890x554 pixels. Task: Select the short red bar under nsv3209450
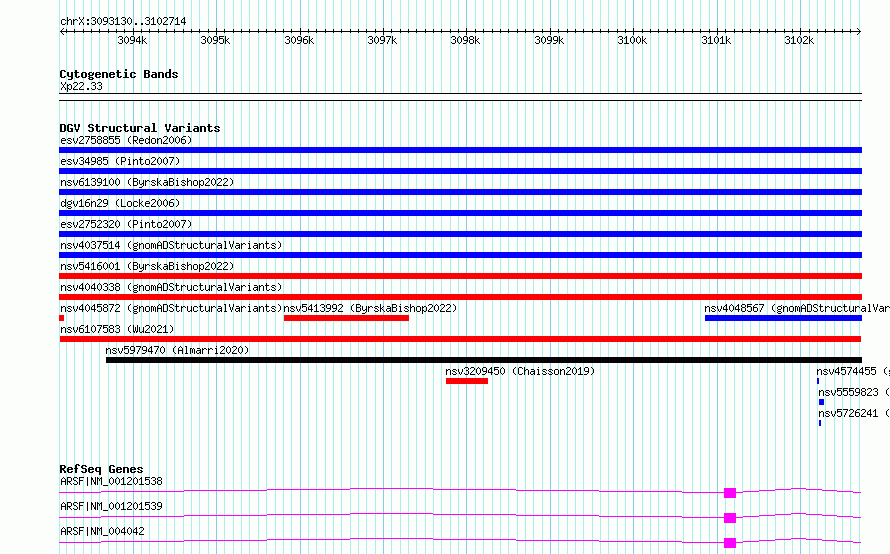tap(467, 381)
